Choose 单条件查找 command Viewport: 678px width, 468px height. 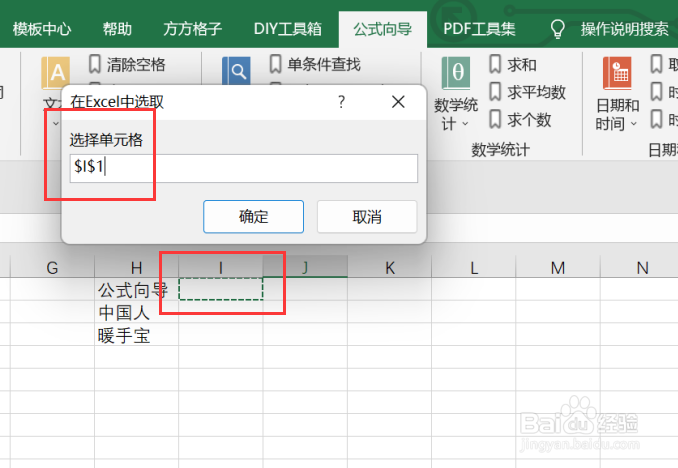tap(324, 64)
